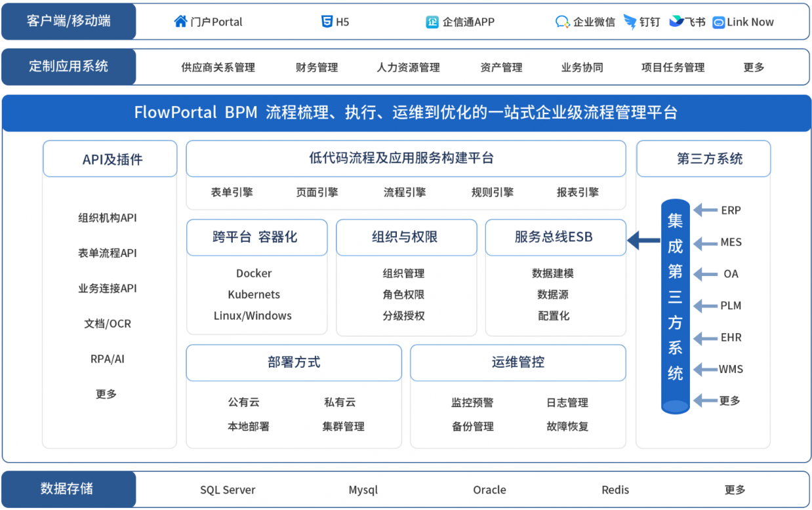Click the H5 channel icon
Viewport: 812px width, 510px height.
pyautogui.click(x=327, y=21)
